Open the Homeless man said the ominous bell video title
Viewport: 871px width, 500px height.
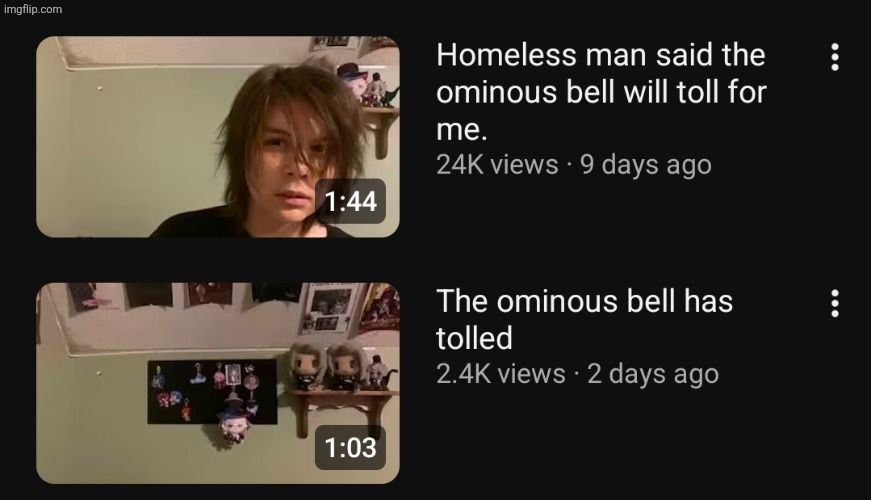[601, 92]
